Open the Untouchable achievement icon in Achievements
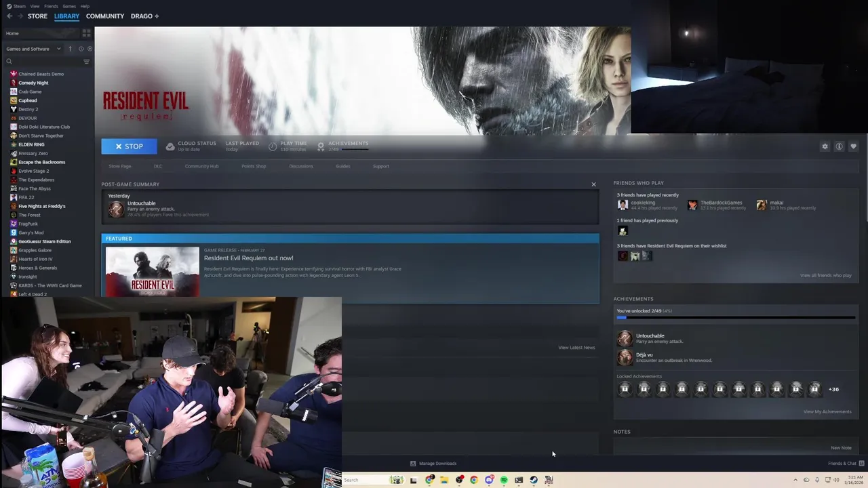This screenshot has width=868, height=488. coord(625,338)
